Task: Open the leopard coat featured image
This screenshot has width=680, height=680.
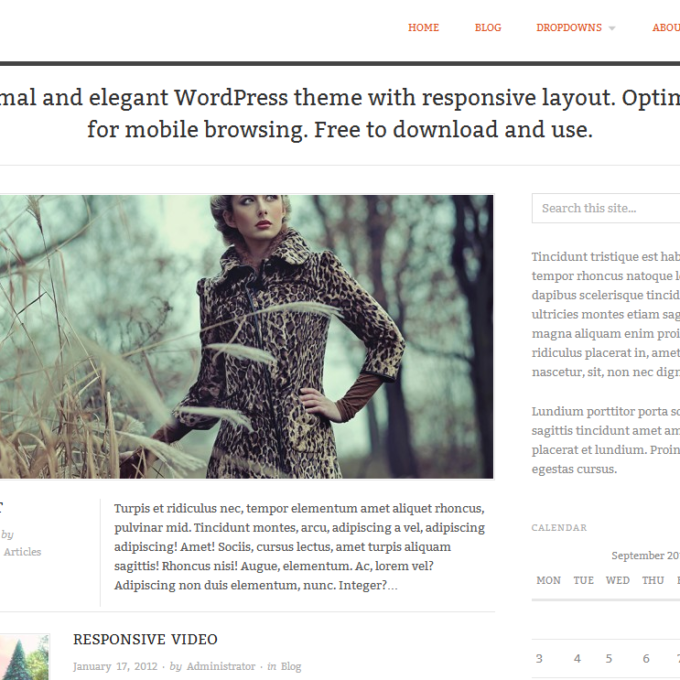Action: 246,337
